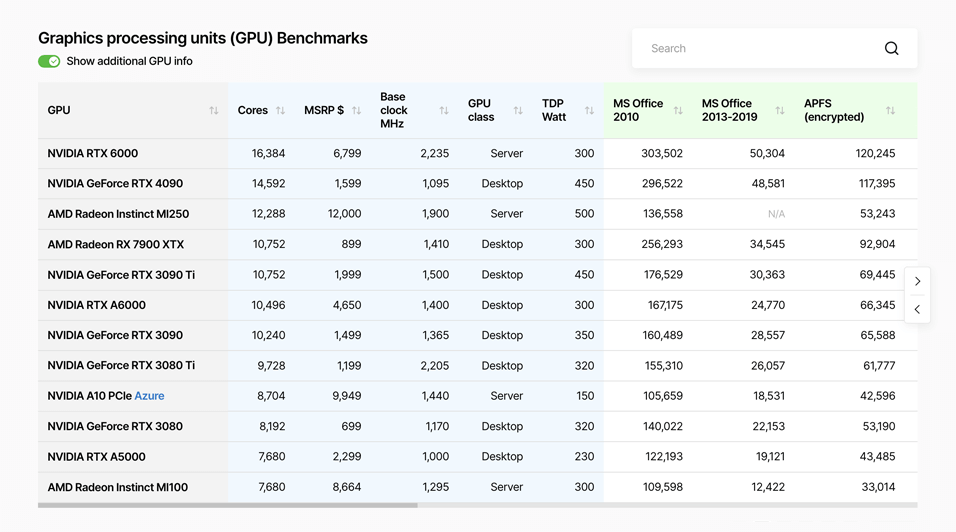Image resolution: width=956 pixels, height=532 pixels.
Task: Select AMD Radeon RX 7900 XTX name
Action: (x=116, y=244)
